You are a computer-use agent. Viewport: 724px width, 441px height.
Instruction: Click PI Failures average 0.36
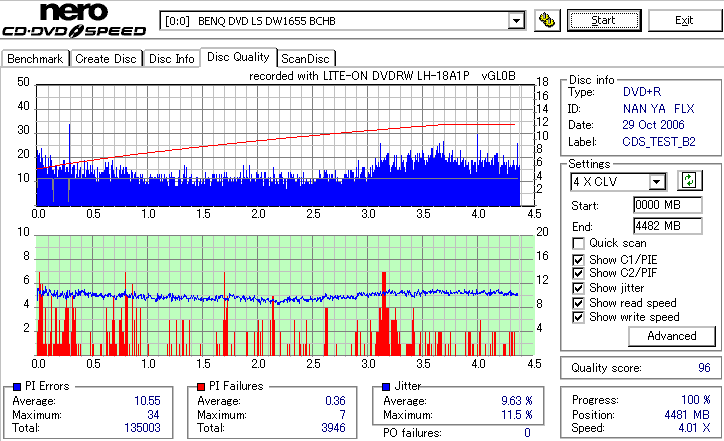click(x=335, y=401)
